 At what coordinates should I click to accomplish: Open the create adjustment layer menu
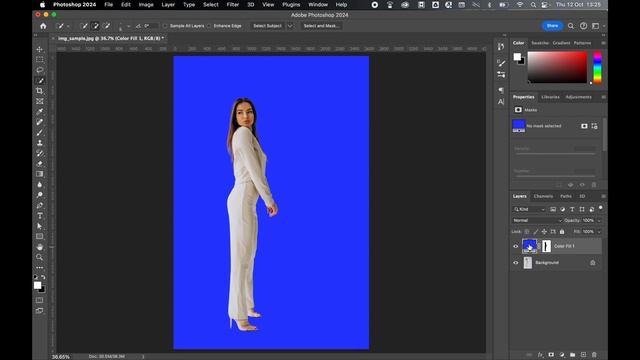(x=562, y=355)
